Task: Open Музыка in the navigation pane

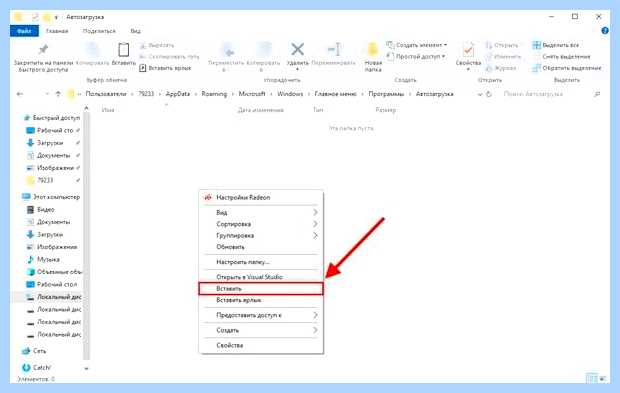Action: (43, 259)
